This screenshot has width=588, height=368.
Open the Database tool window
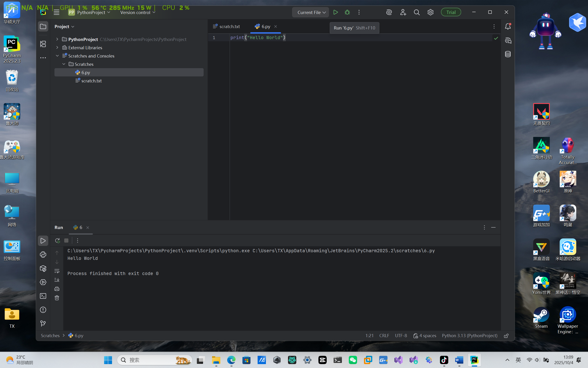click(x=508, y=54)
